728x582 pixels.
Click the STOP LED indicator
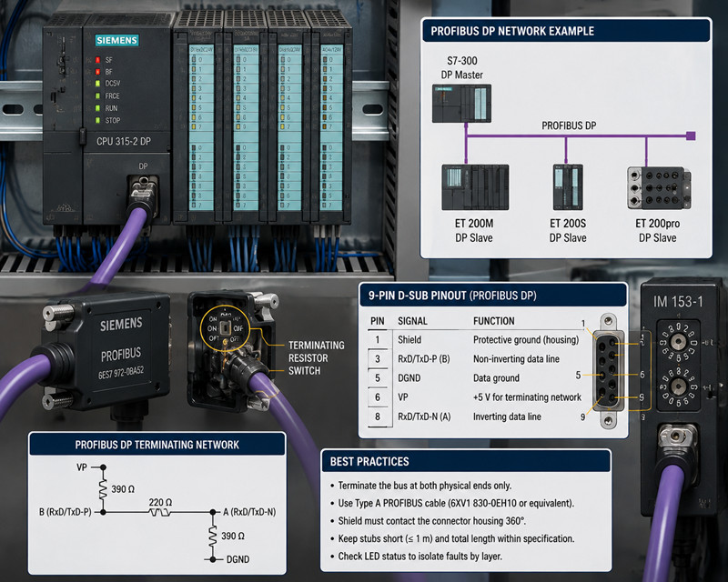click(x=98, y=120)
